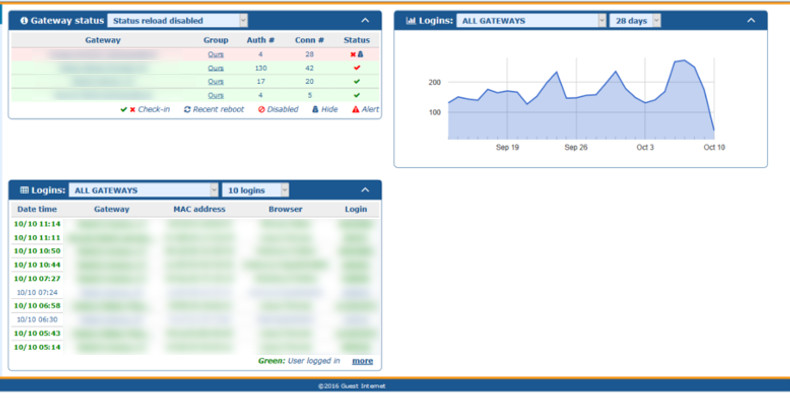Select the 10/10 11:14 login entry

(x=37, y=224)
